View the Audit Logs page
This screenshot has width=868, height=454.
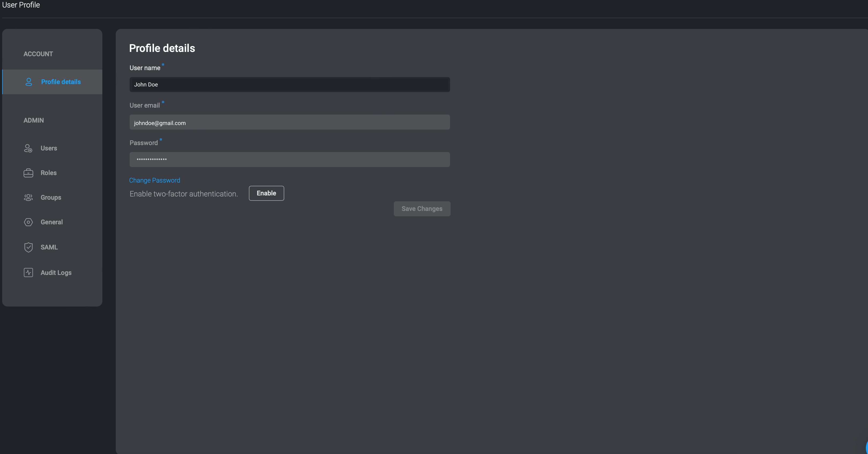(56, 273)
